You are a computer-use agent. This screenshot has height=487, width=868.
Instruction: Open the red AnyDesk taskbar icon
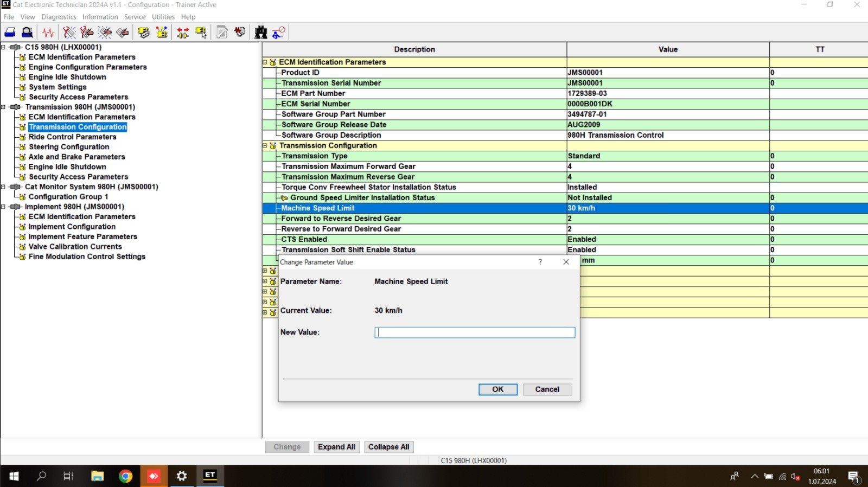pos(154,476)
